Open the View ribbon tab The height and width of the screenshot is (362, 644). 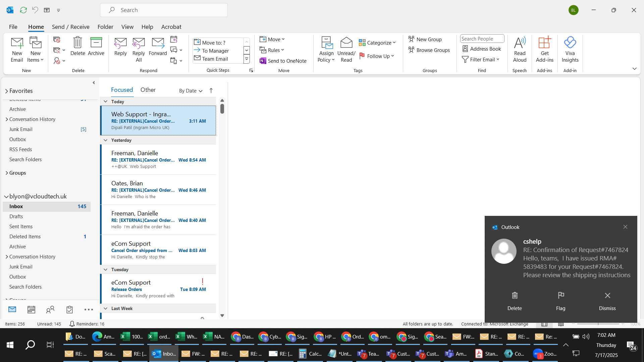[127, 27]
